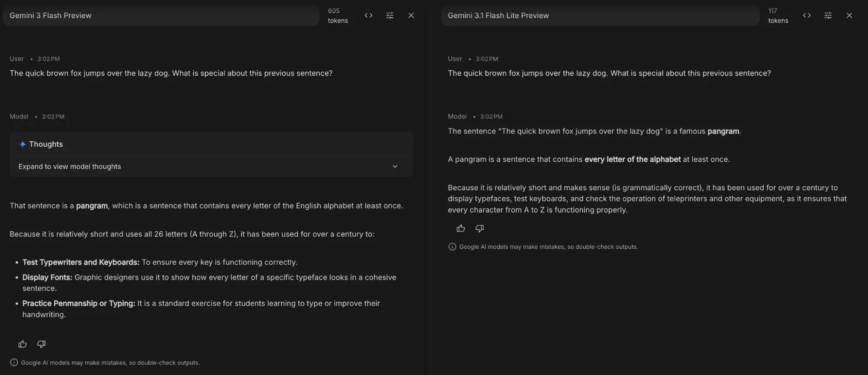The height and width of the screenshot is (375, 868).
Task: Click 'Display Fonts:' bullet heading
Action: click(47, 277)
